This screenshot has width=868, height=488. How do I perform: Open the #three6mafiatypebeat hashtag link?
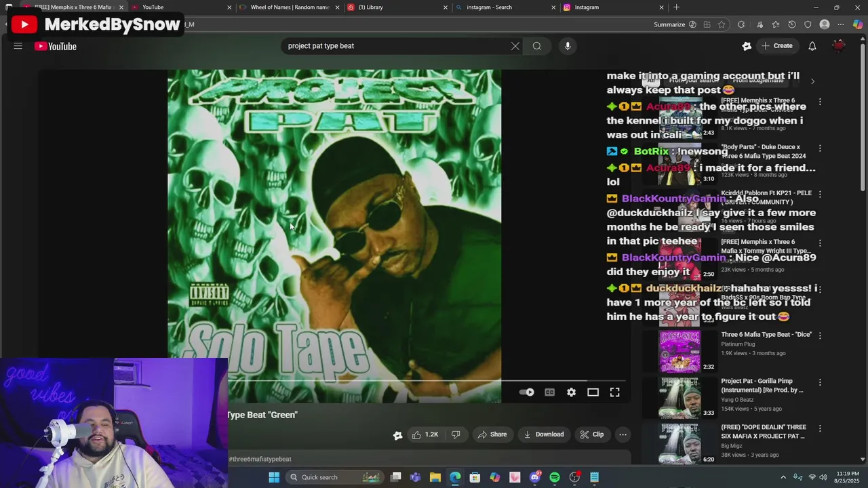(x=260, y=459)
